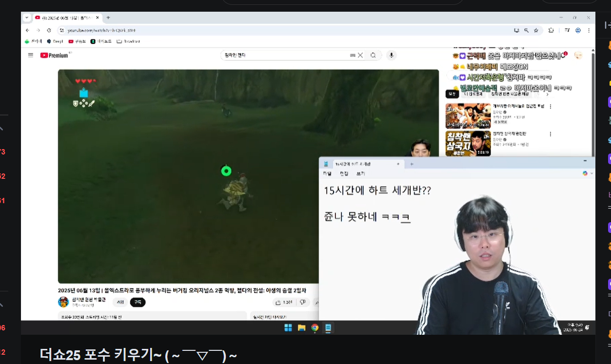611x364 pixels.
Task: Open Chrome from the taskbar
Action: click(315, 327)
